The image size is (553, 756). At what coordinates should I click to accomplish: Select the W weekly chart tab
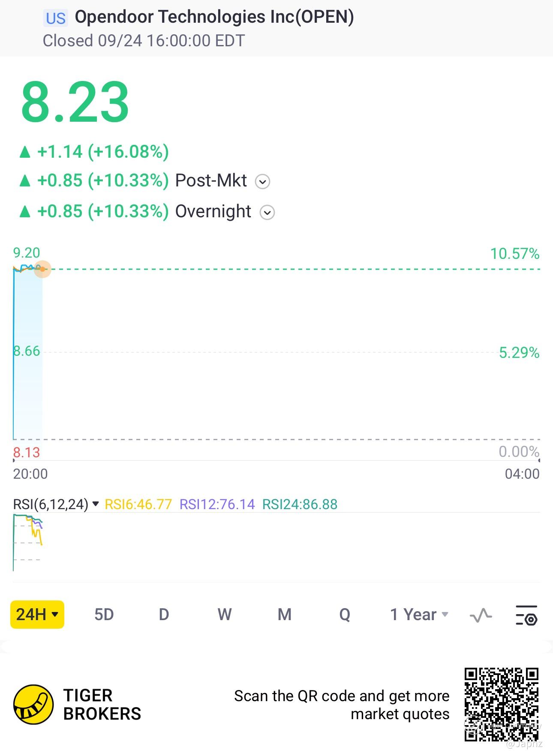tap(225, 615)
